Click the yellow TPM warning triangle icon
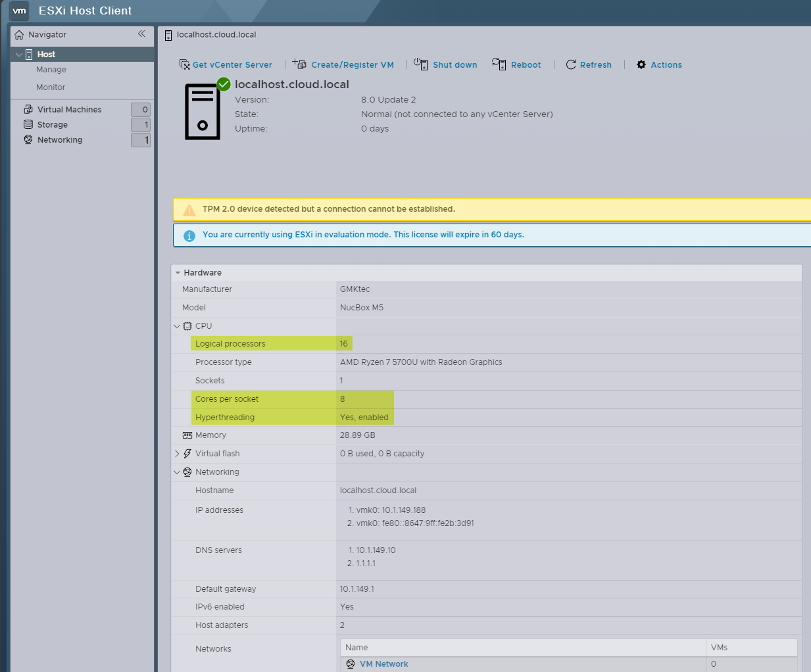The image size is (811, 672). pyautogui.click(x=189, y=210)
